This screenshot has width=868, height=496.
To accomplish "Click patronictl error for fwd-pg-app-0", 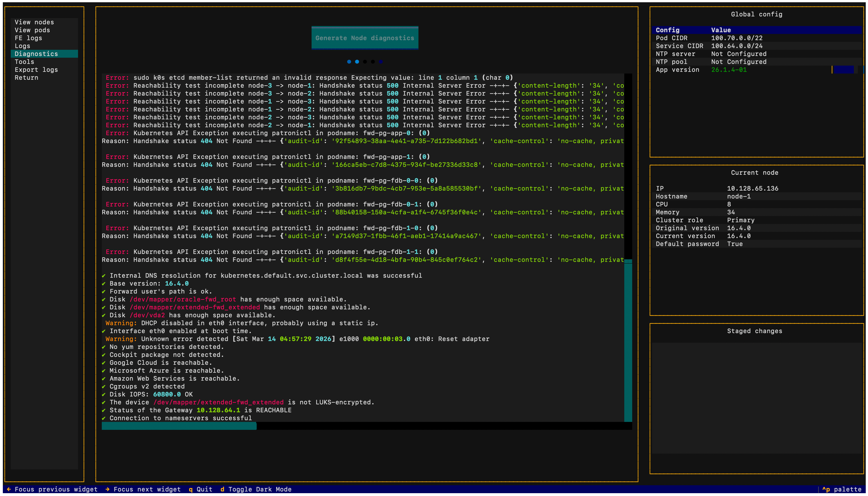I will [x=268, y=133].
